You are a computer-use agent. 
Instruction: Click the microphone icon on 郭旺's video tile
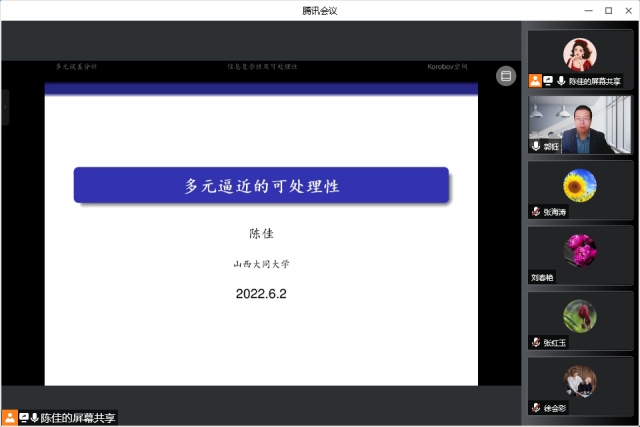(536, 146)
